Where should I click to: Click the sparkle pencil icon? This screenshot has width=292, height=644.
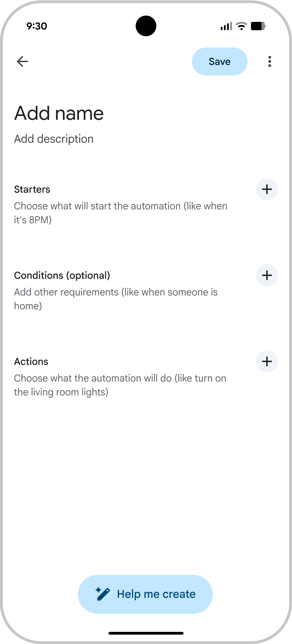103,594
